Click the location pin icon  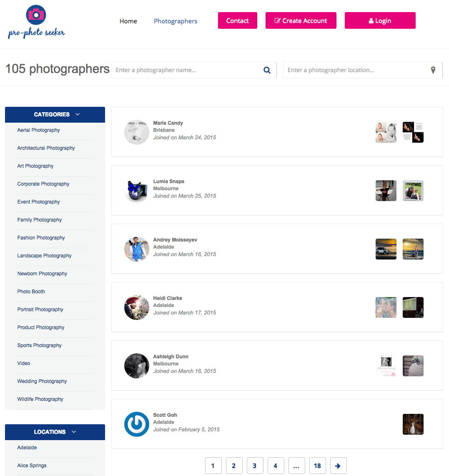pyautogui.click(x=433, y=70)
